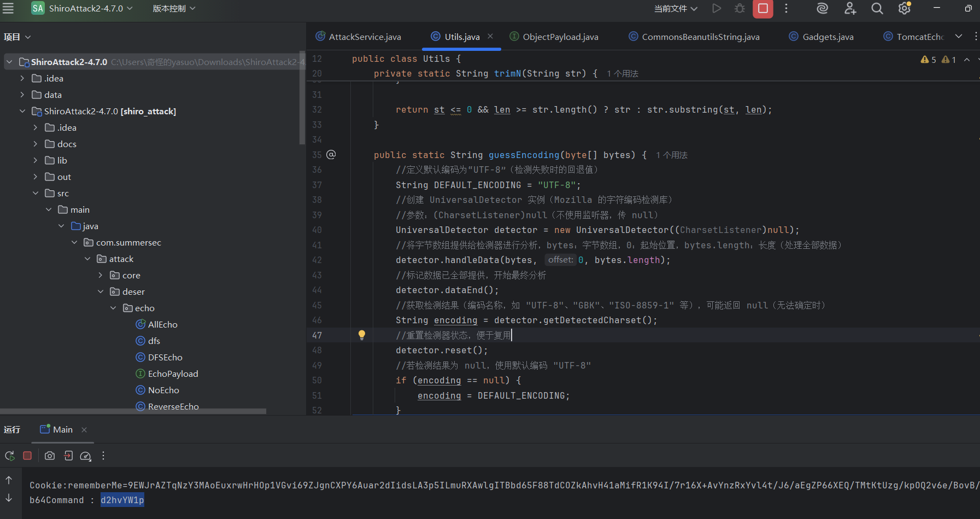Open the 版本控制 dropdown

tap(174, 9)
